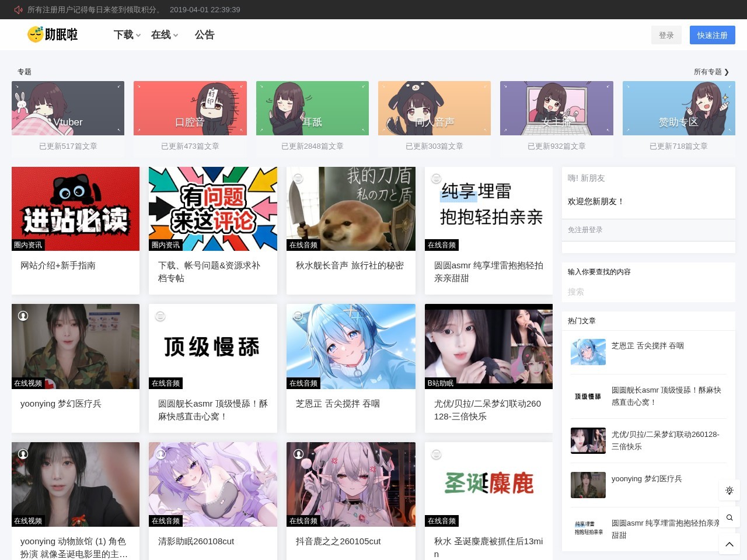Click the 登录 button
This screenshot has width=747, height=560.
(x=666, y=35)
